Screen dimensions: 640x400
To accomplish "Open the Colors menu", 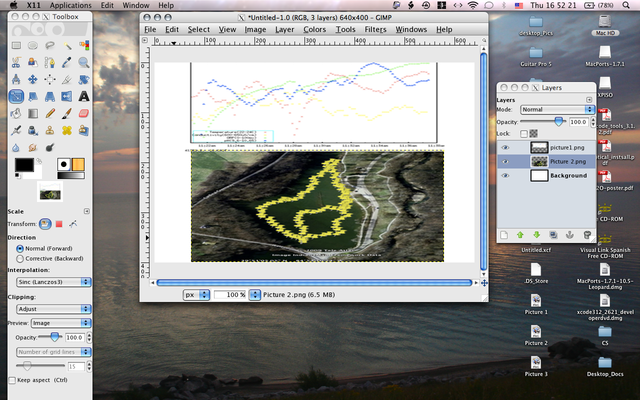I will (314, 29).
